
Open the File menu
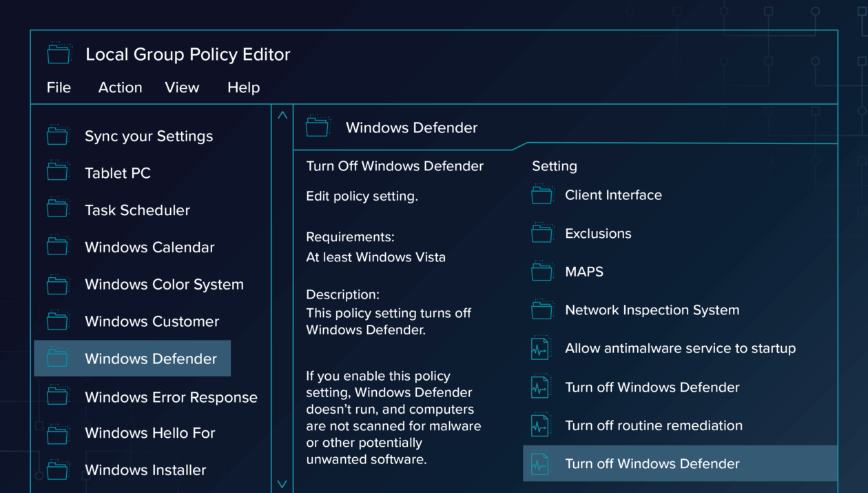click(59, 88)
